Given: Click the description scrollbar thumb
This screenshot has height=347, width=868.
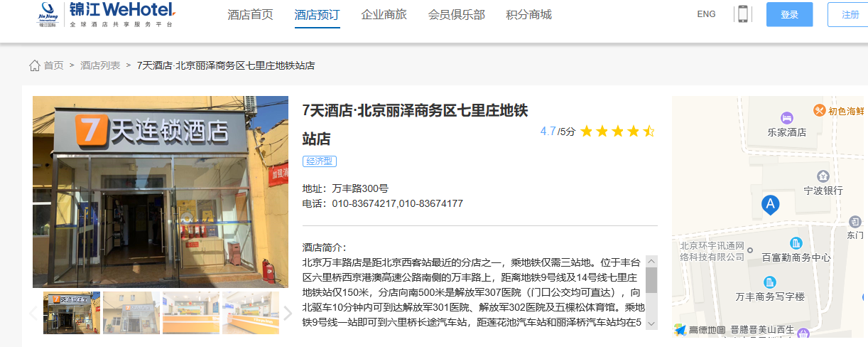Looking at the screenshot, I should pyautogui.click(x=651, y=281).
